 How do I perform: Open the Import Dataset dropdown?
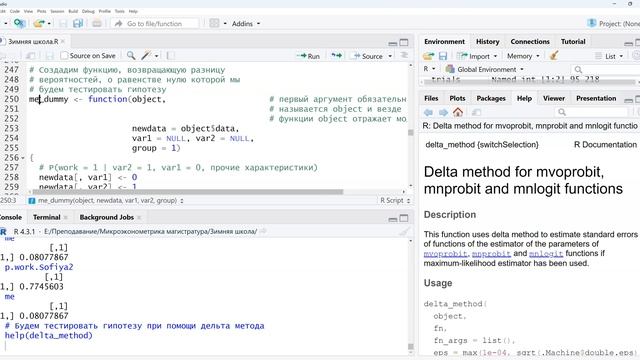477,56
